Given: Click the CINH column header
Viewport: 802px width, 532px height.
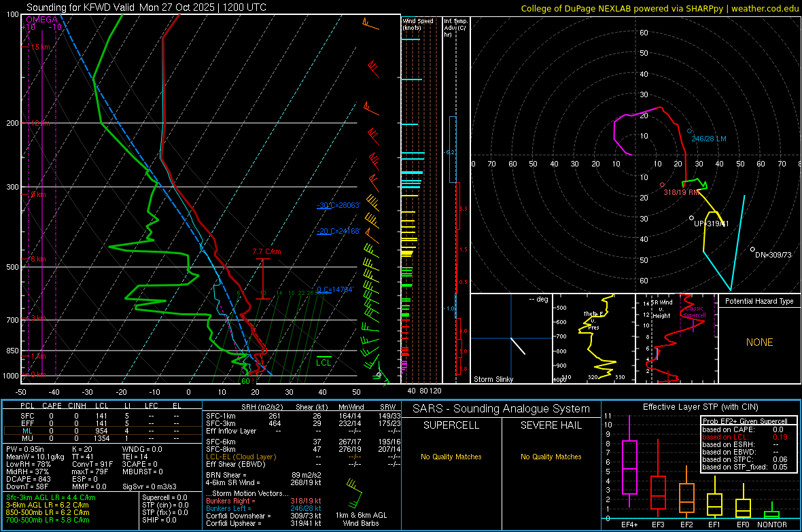Looking at the screenshot, I should (77, 406).
